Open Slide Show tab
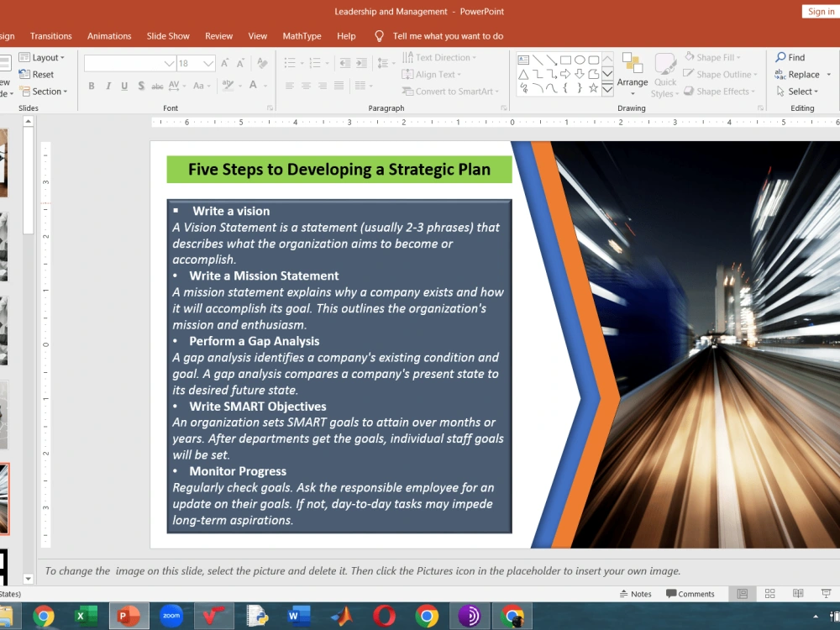 click(168, 36)
